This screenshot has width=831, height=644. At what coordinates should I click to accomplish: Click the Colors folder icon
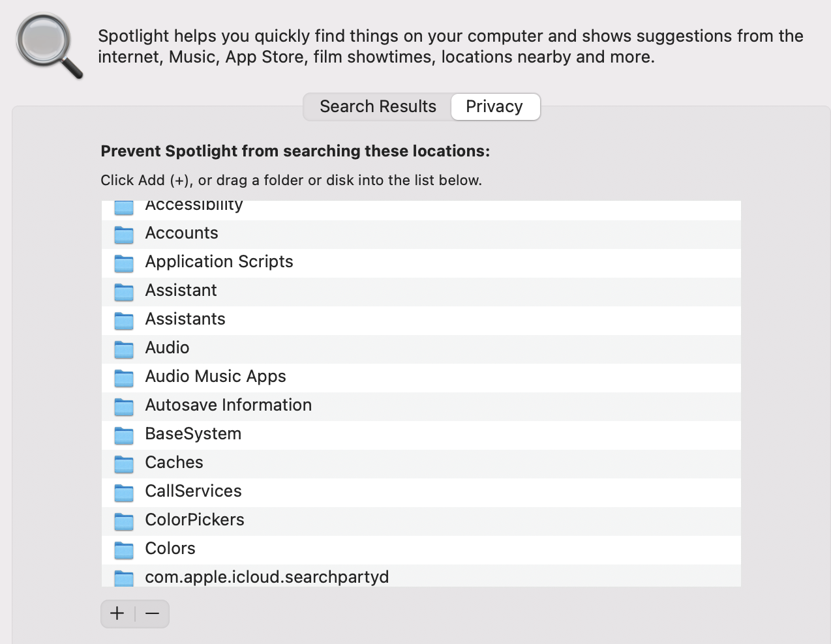(x=124, y=549)
